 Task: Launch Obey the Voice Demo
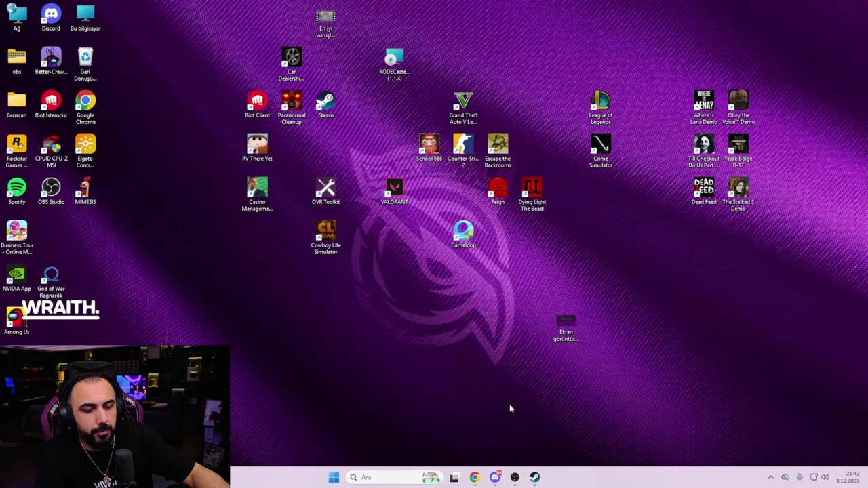tap(738, 108)
